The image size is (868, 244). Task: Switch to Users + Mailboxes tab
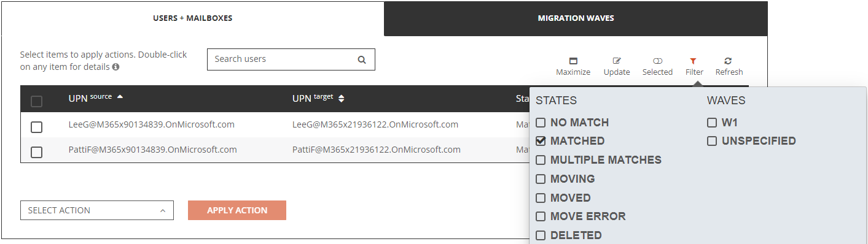(192, 18)
